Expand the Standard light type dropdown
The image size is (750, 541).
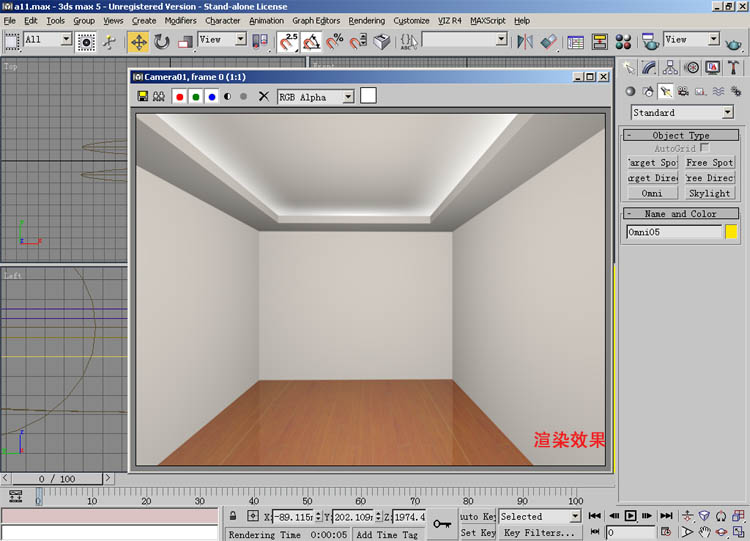pos(728,113)
